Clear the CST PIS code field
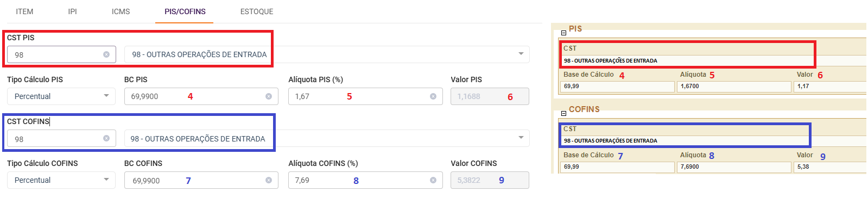 point(106,54)
